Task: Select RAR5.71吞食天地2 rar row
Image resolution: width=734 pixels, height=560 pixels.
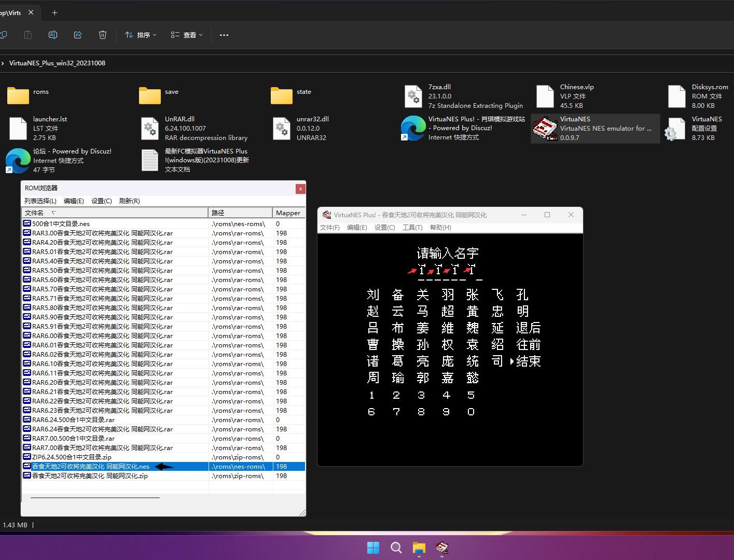Action: click(163, 298)
